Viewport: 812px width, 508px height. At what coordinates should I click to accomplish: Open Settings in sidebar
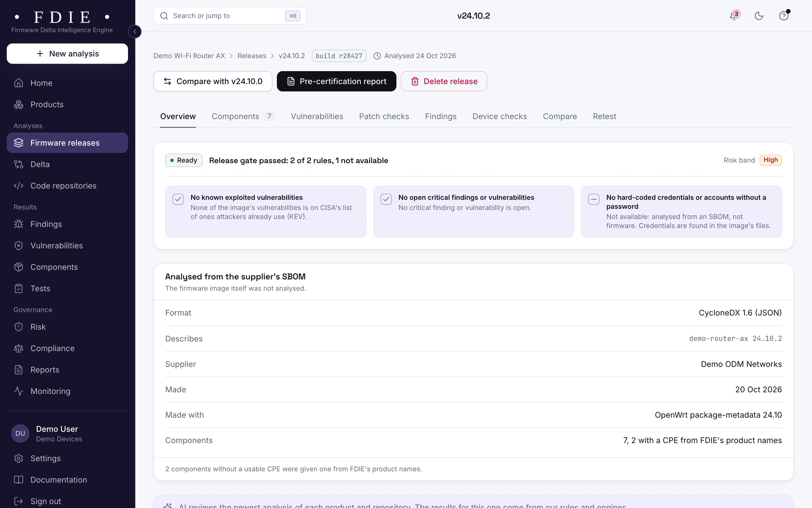click(x=67, y=459)
